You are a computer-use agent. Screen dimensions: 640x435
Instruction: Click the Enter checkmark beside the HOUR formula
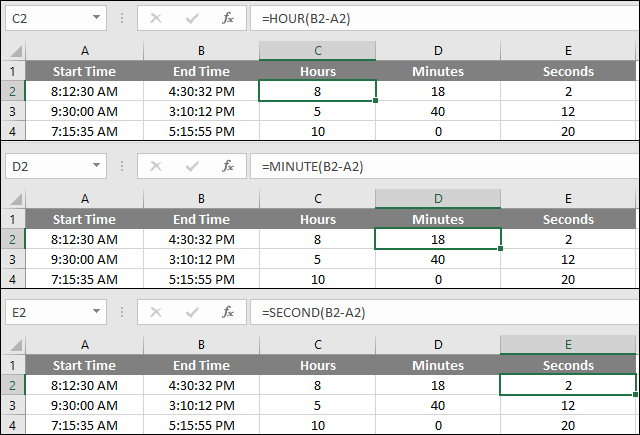tap(192, 18)
